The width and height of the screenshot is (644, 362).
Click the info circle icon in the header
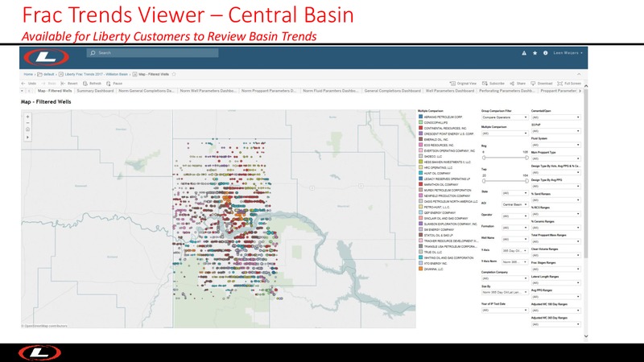tap(546, 53)
